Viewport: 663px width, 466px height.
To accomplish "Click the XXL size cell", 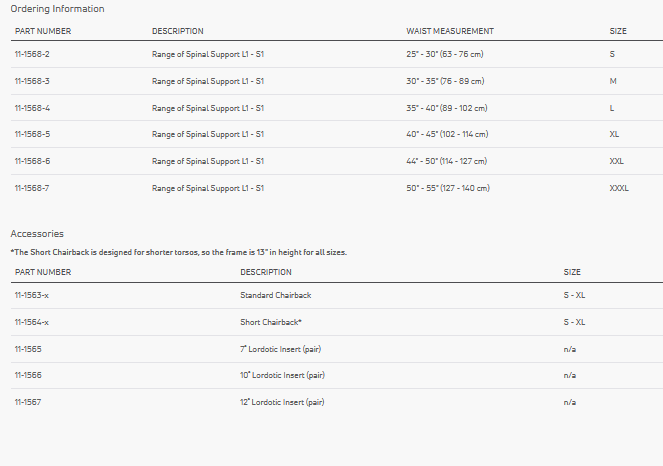I will click(617, 161).
